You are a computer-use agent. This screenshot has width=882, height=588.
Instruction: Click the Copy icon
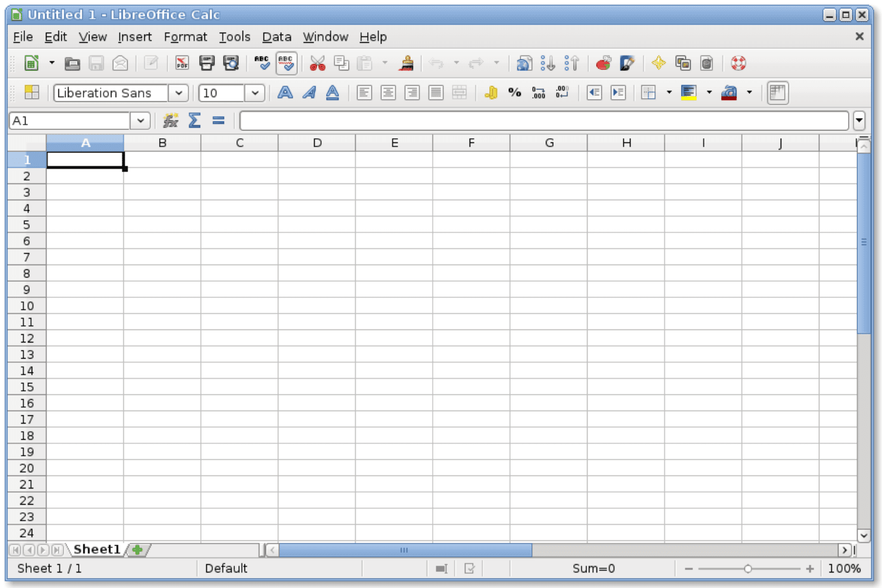click(x=341, y=63)
